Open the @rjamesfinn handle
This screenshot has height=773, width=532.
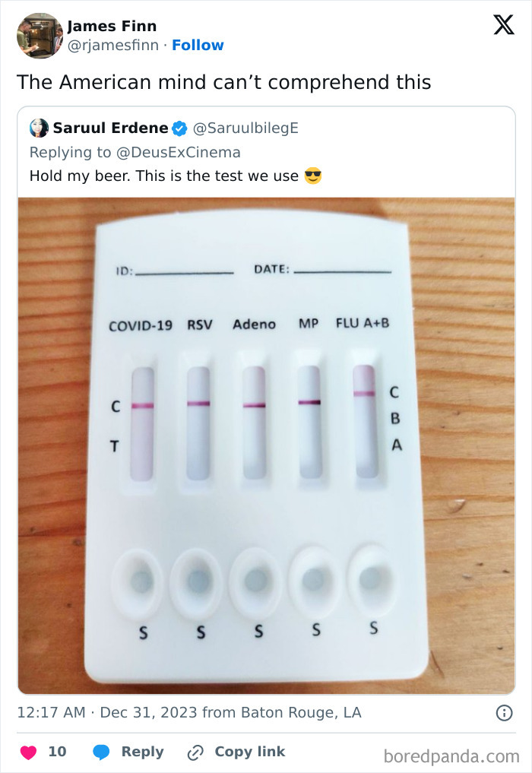click(x=113, y=45)
